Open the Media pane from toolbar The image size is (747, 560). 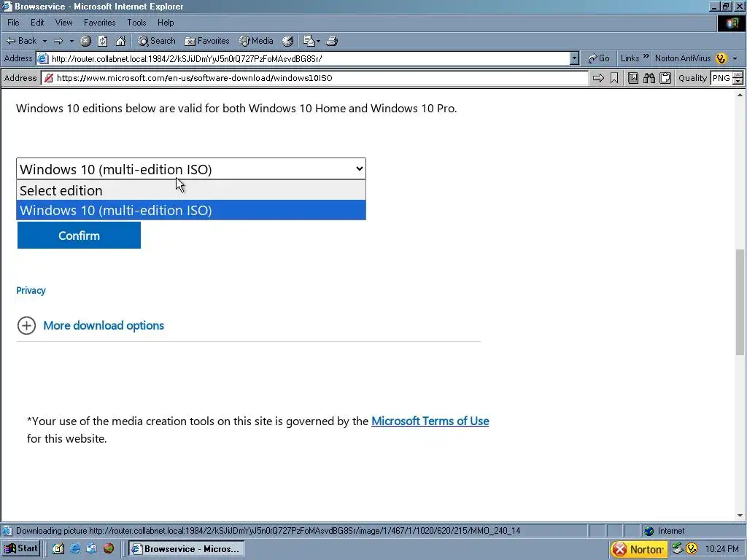(256, 41)
